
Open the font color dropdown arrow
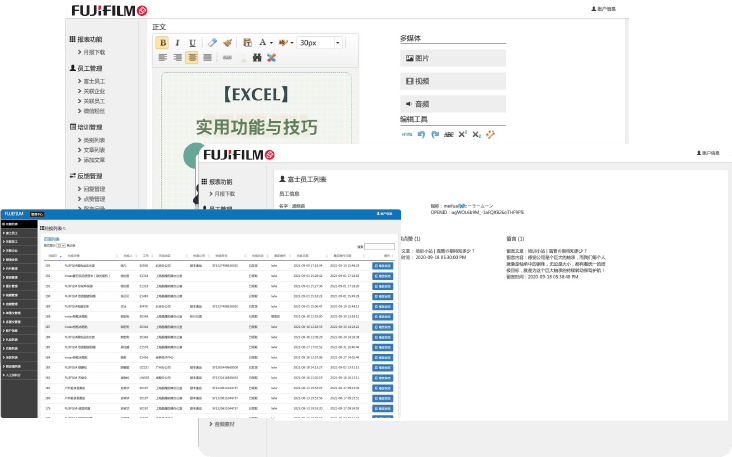[272, 43]
